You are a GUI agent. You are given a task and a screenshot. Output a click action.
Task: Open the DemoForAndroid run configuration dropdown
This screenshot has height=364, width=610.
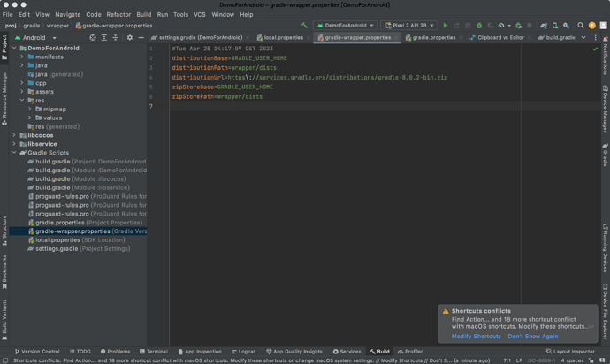coord(347,26)
